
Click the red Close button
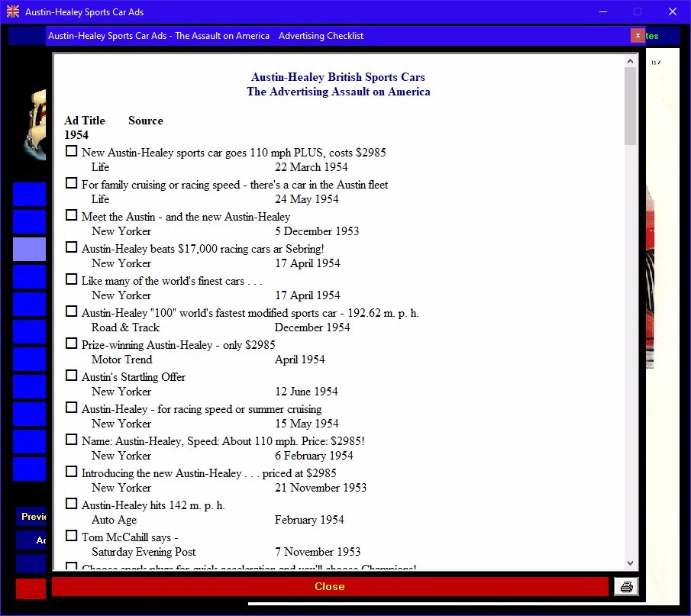(x=330, y=586)
